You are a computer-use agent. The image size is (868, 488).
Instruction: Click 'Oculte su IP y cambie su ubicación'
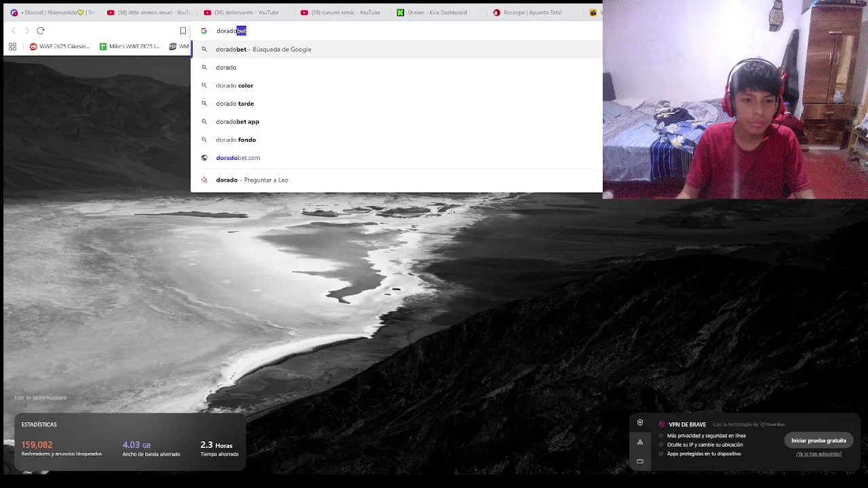pyautogui.click(x=705, y=445)
